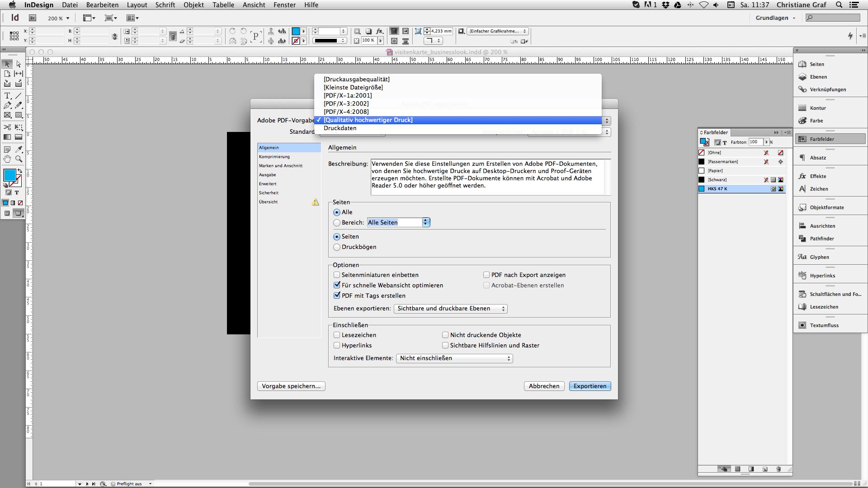
Task: Open the Ebenen exportieren dropdown
Action: pyautogui.click(x=450, y=309)
